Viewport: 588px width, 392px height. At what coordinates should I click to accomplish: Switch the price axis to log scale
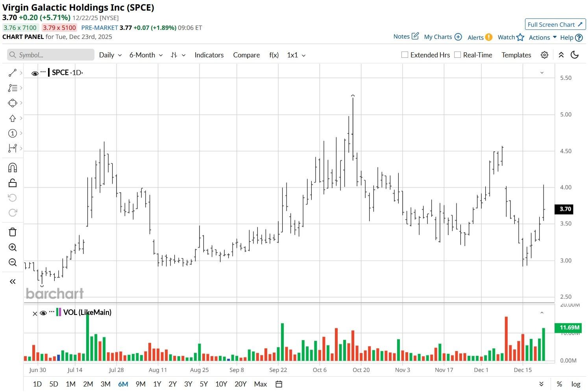[x=576, y=384]
